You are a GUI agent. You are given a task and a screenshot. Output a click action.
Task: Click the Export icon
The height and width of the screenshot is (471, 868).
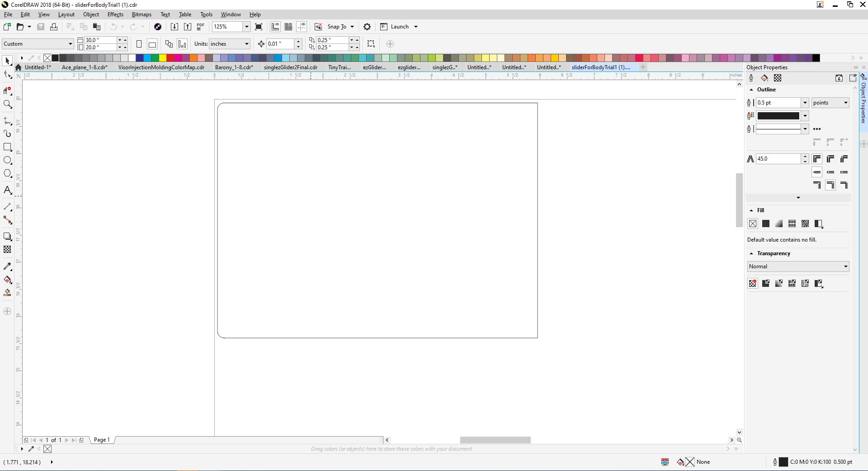pos(188,27)
